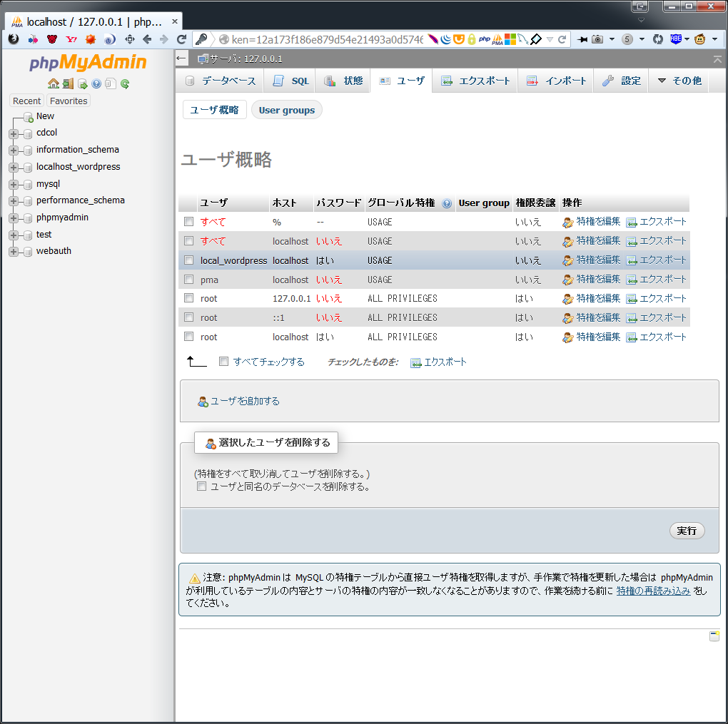Open the その他 dropdown menu
Screen dimensions: 728x724
pos(679,81)
